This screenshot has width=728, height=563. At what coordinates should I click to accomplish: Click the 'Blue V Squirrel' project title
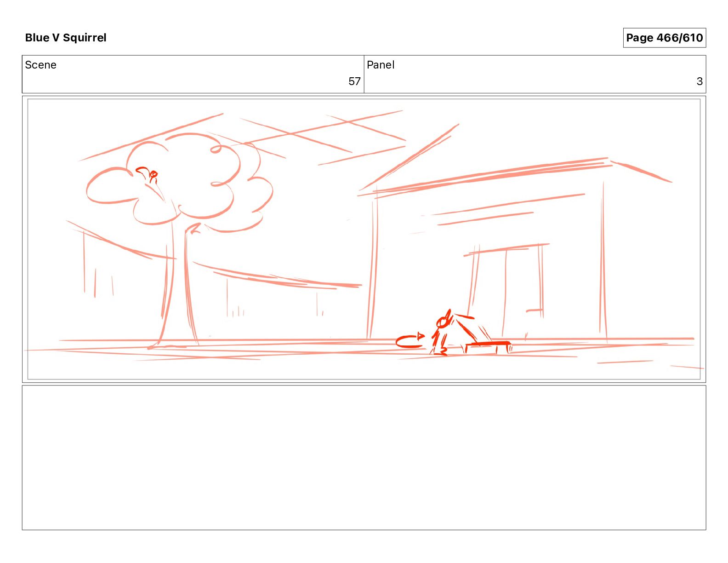coord(66,38)
